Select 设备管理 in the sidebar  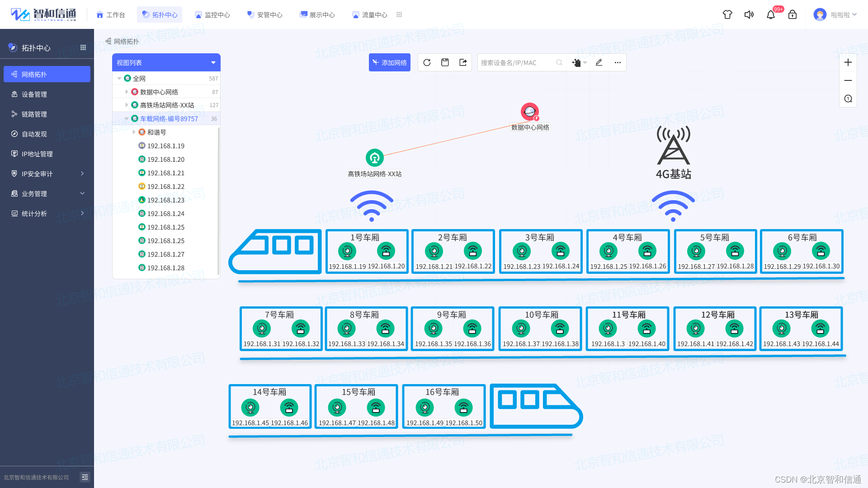point(34,94)
